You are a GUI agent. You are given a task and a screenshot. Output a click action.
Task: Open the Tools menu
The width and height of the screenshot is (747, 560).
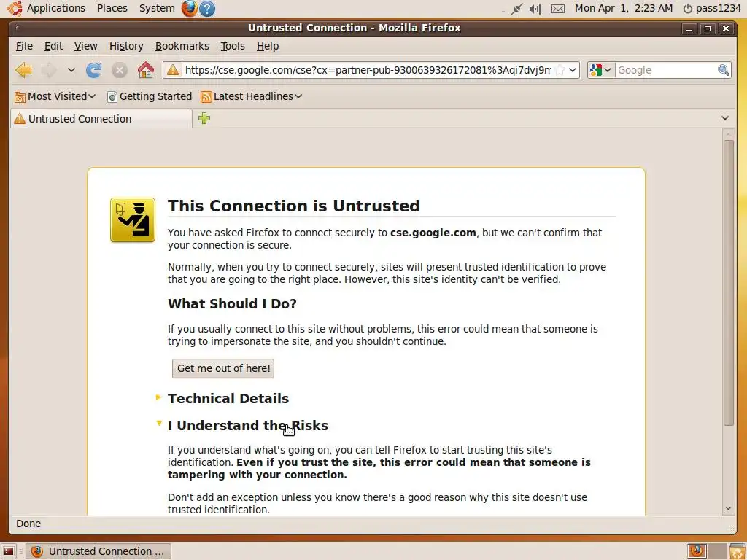tap(233, 46)
